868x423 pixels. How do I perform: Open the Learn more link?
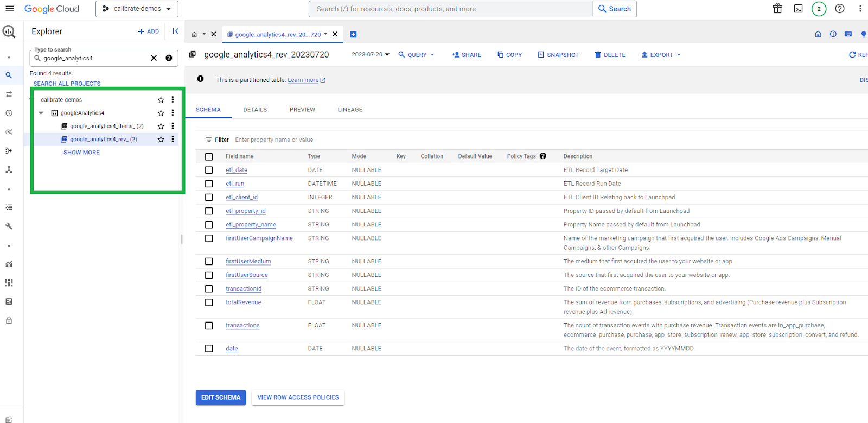[x=307, y=80]
